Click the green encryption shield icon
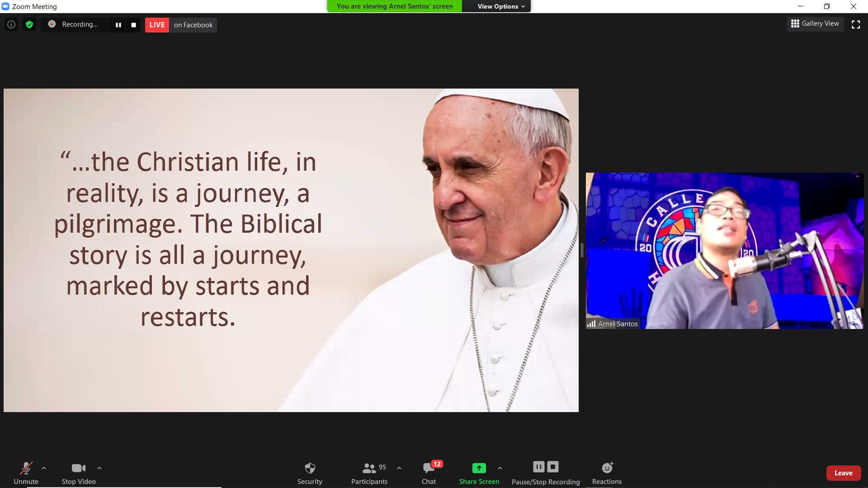Image resolution: width=868 pixels, height=488 pixels. (29, 24)
